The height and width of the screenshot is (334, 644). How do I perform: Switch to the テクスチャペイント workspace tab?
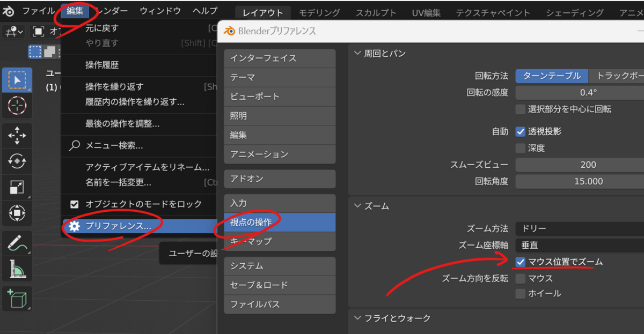coord(493,12)
